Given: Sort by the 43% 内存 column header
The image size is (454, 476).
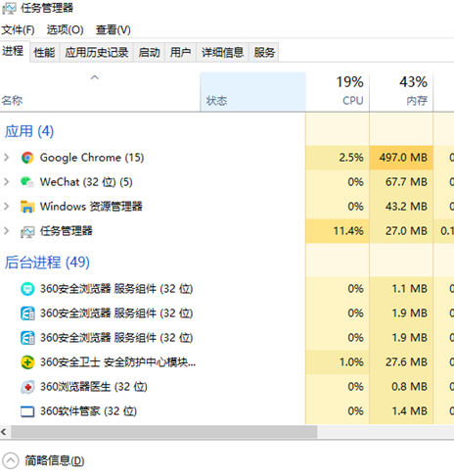Looking at the screenshot, I should coord(401,92).
